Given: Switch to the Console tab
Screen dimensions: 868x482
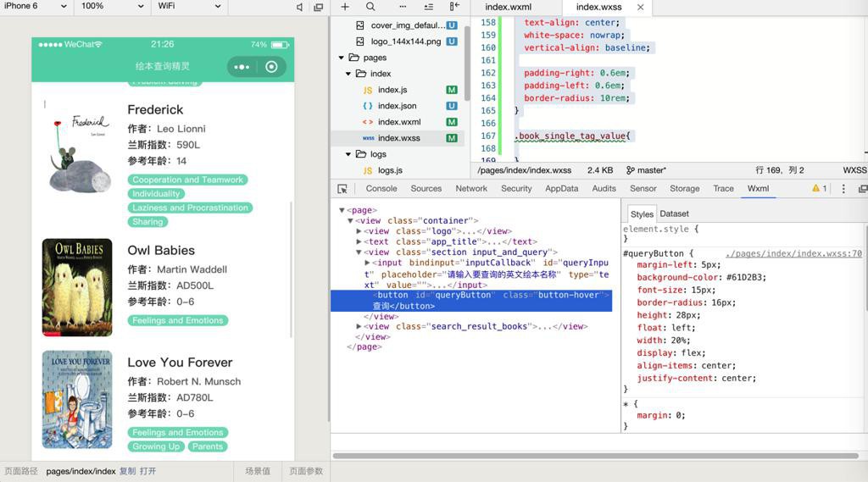Looking at the screenshot, I should pos(381,189).
